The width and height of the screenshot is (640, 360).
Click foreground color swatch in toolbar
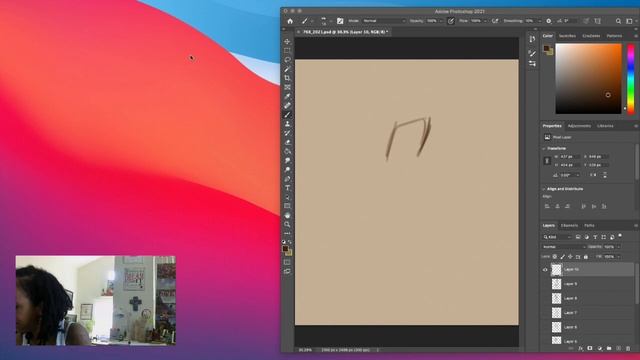point(285,249)
